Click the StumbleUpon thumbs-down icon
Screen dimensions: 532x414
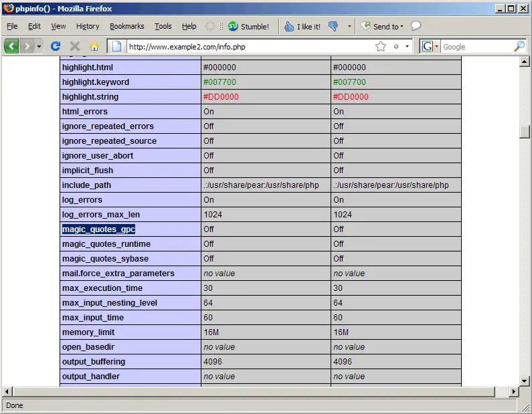334,27
